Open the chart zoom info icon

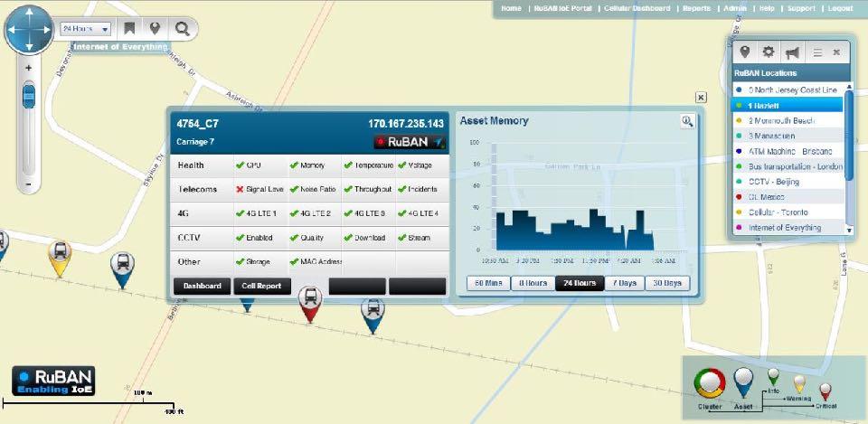[x=687, y=121]
